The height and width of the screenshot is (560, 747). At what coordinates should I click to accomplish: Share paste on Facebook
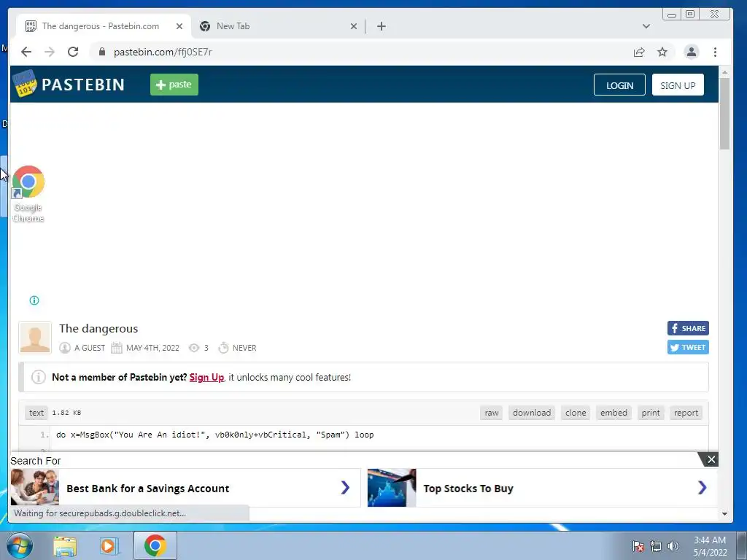click(x=688, y=328)
